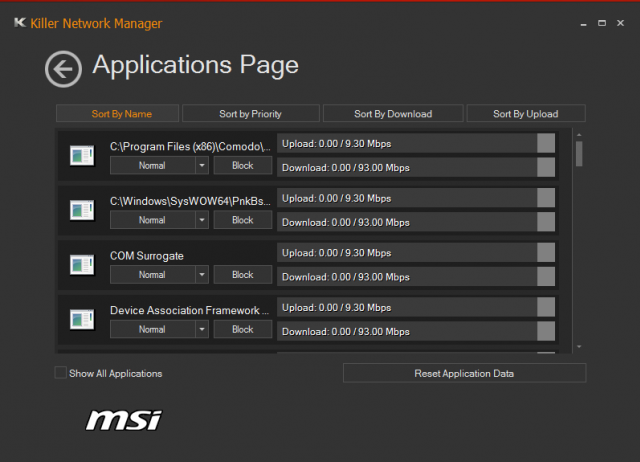Open Device Association Framework priority dropdown arrow
Screen dimensions: 640x462
click(x=202, y=329)
